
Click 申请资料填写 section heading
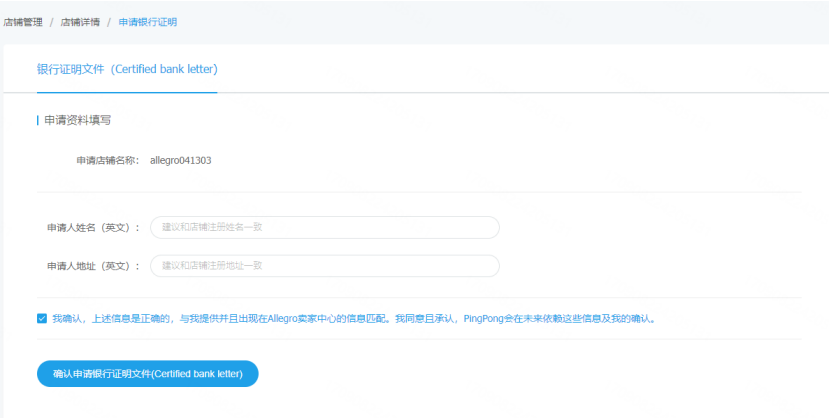coord(78,120)
